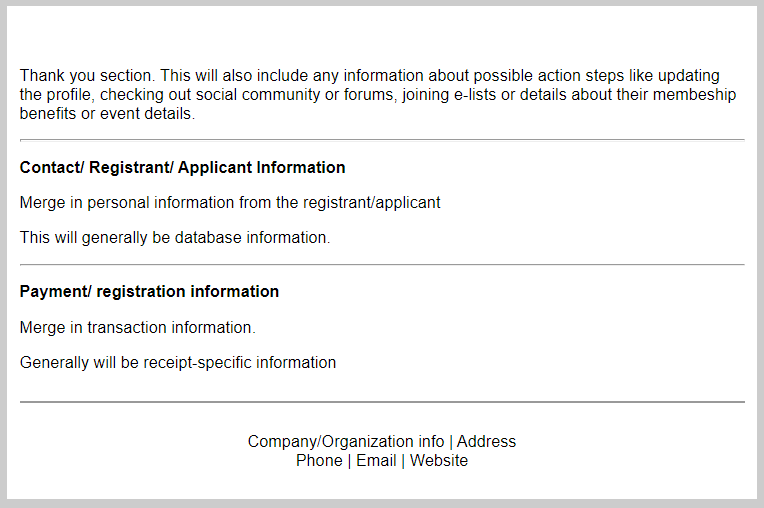Click 'This will generally be database information'
The width and height of the screenshot is (764, 508).
[x=175, y=238]
